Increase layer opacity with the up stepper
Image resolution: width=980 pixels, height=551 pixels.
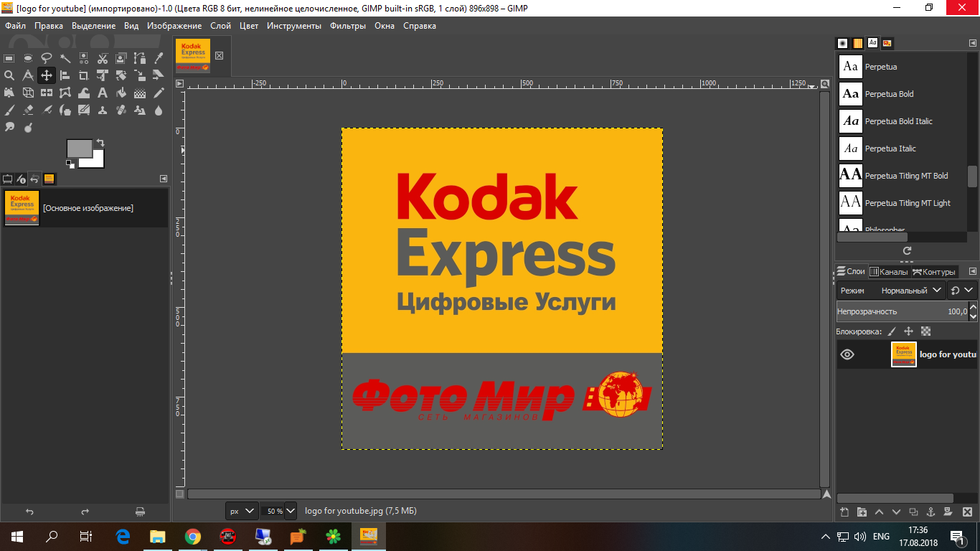click(973, 308)
